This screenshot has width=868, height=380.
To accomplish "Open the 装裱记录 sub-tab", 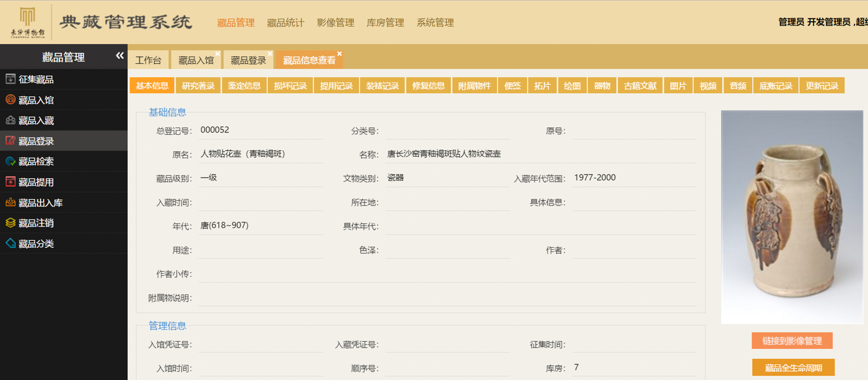I will click(382, 85).
